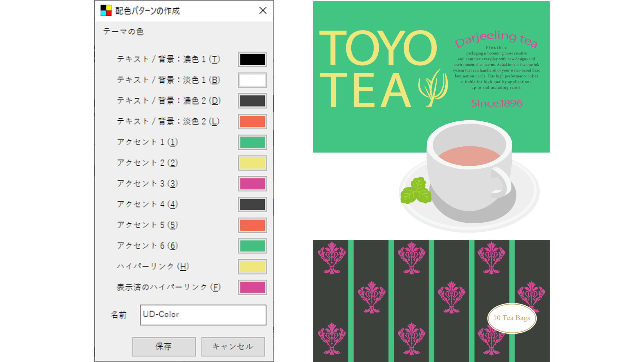Click the 'テキスト / 背景：淡色 1 (B)' label
This screenshot has height=362, width=644.
[168, 80]
